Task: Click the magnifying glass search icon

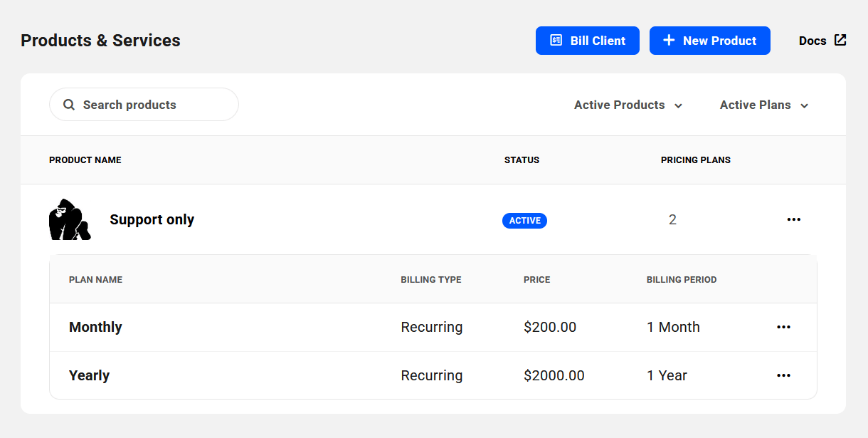Action: point(69,105)
